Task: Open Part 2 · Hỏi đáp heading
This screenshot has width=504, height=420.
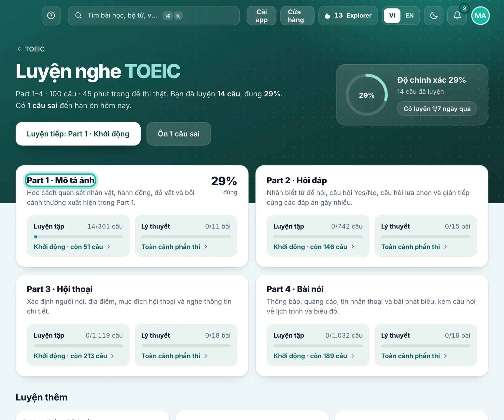Action: click(297, 180)
